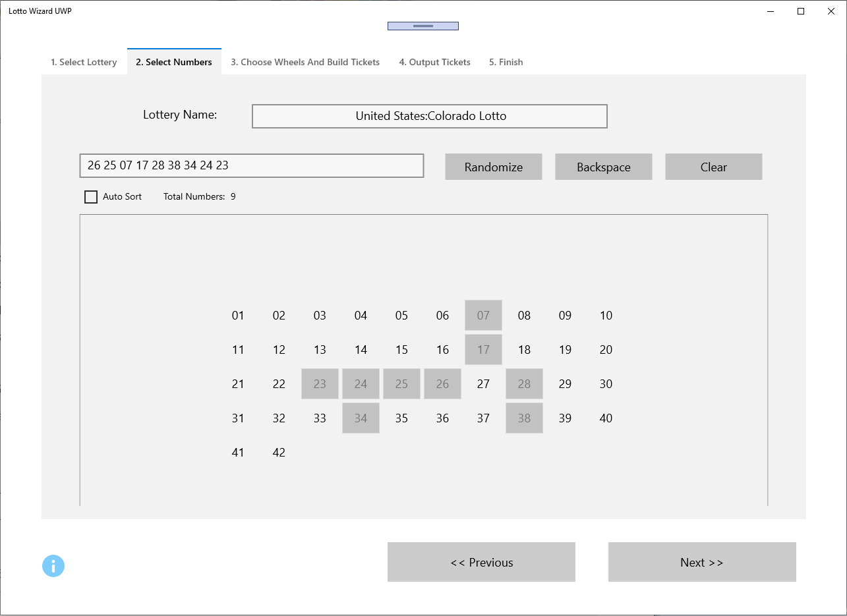
Task: Click the blue info icon
Action: [53, 566]
